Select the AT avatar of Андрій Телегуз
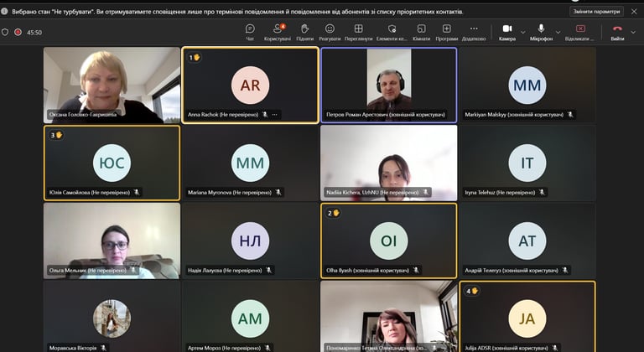Screen dimensions: 644x352 527,241
